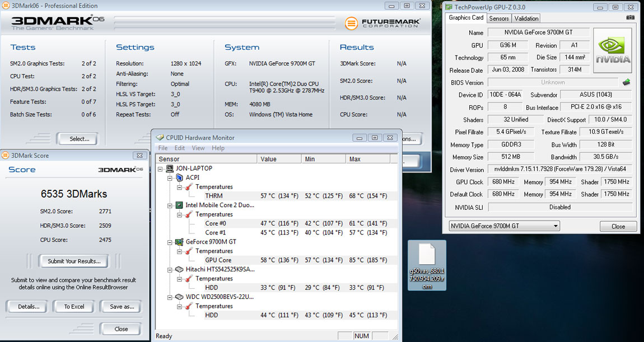The height and width of the screenshot is (342, 644).
Task: Click the WDC WD2500BEVS drive icon
Action: (x=179, y=297)
